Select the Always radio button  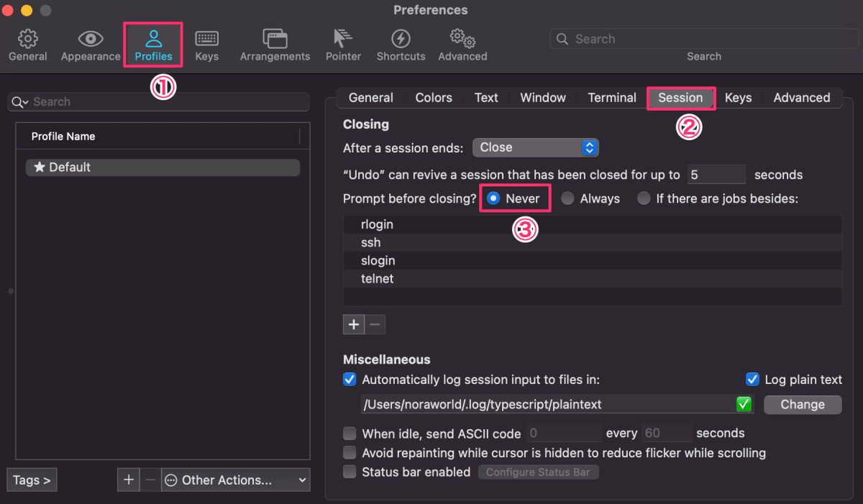568,198
